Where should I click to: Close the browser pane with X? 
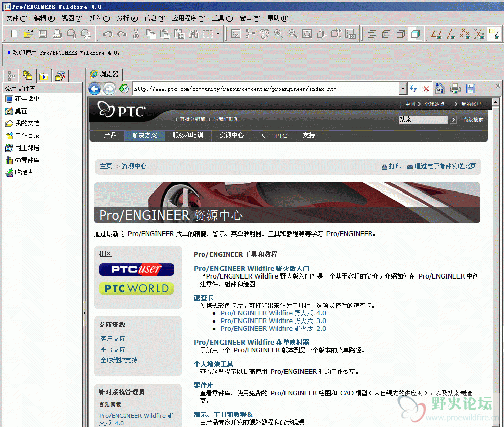[497, 86]
